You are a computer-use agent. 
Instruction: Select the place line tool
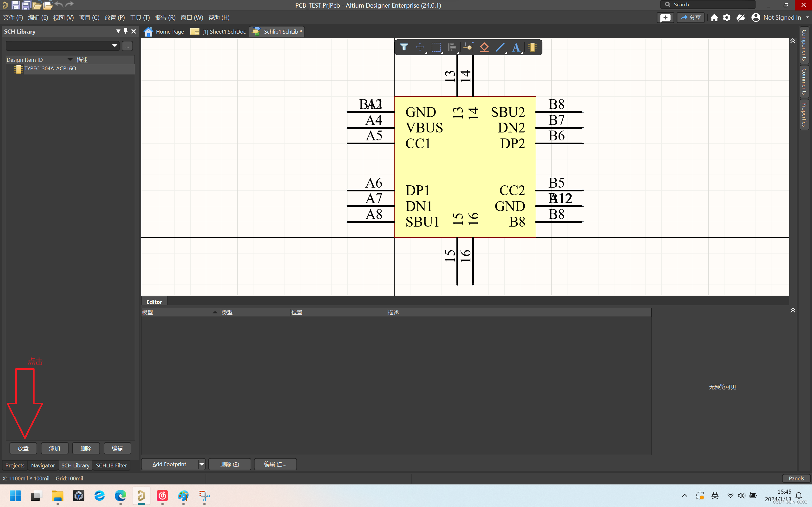coord(500,47)
